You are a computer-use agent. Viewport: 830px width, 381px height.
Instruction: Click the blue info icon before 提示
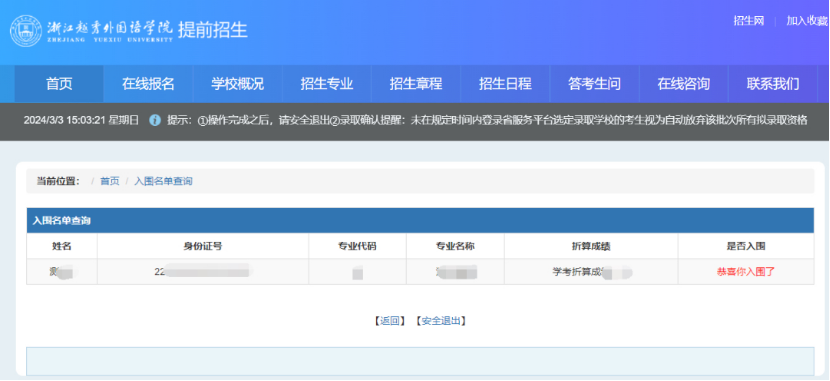pos(155,120)
